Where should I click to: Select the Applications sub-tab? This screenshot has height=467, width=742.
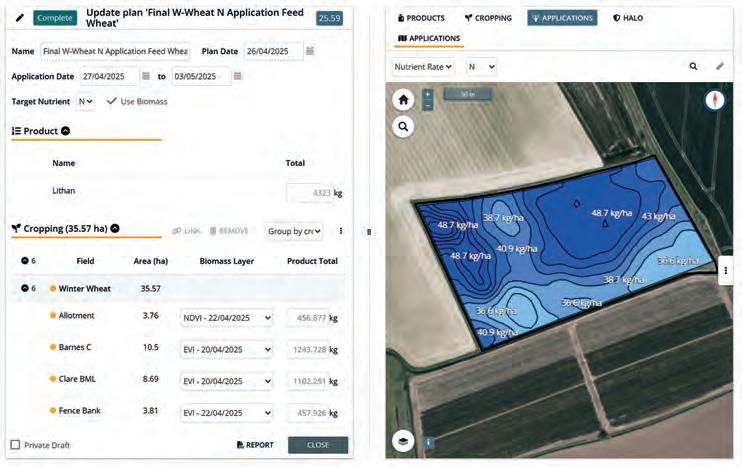pos(429,38)
